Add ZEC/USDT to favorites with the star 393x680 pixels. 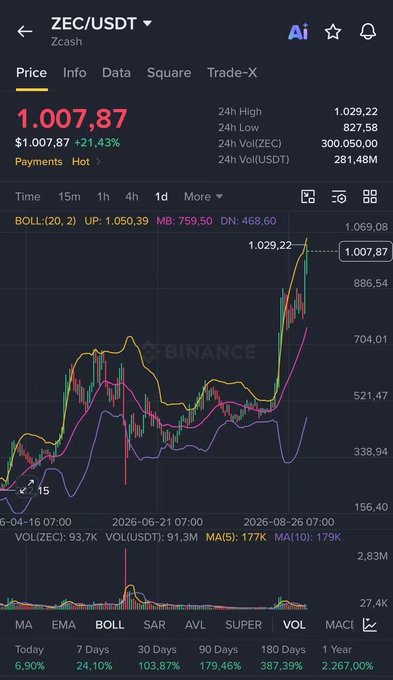coord(333,31)
